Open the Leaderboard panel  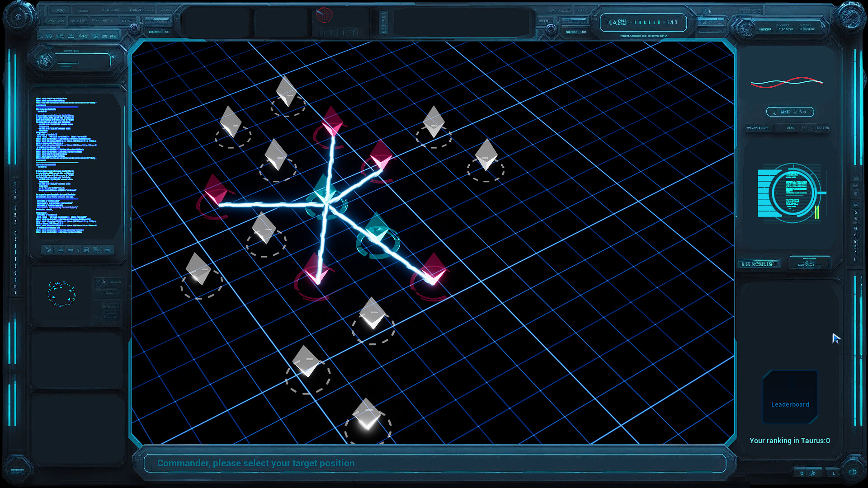(x=790, y=398)
